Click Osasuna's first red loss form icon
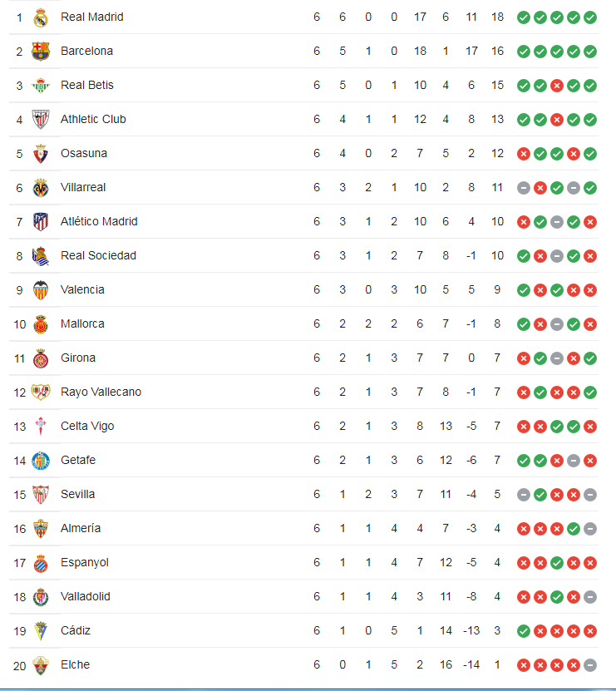Image resolution: width=616 pixels, height=691 pixels. click(x=524, y=154)
